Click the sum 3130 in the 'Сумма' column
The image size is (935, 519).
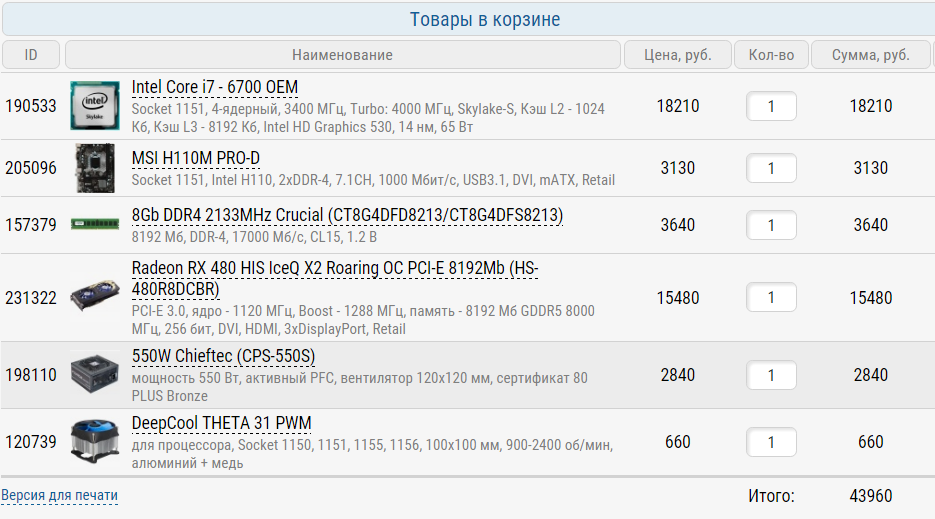click(871, 168)
